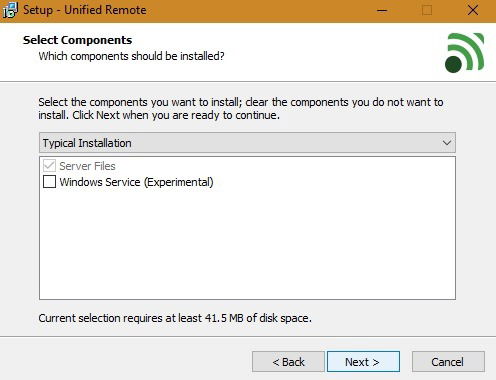
Task: Click the Setup - Unified Remote title text
Action: pos(85,10)
